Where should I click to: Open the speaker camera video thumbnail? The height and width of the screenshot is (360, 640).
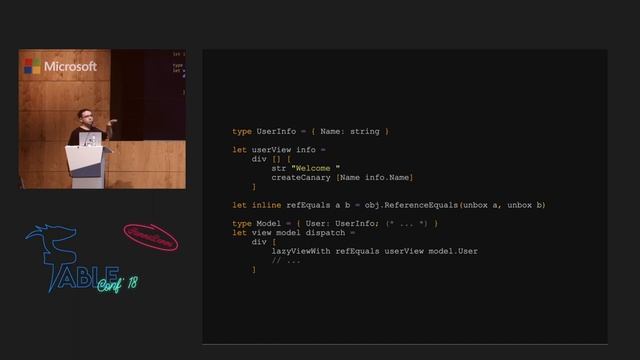pos(102,119)
